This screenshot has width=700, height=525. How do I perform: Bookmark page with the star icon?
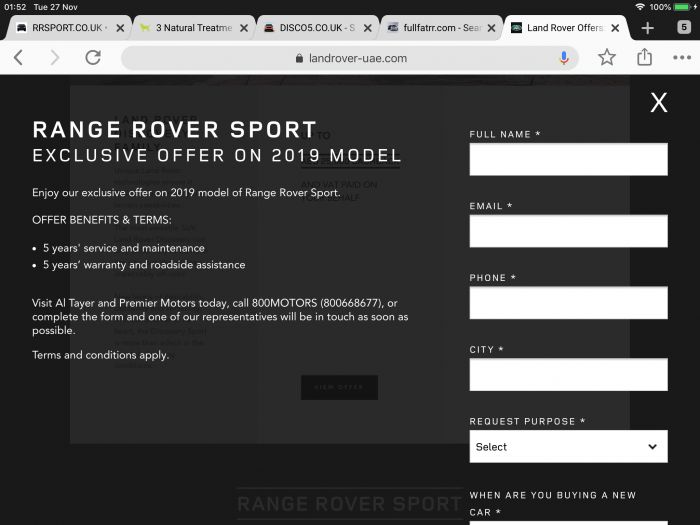(x=607, y=57)
